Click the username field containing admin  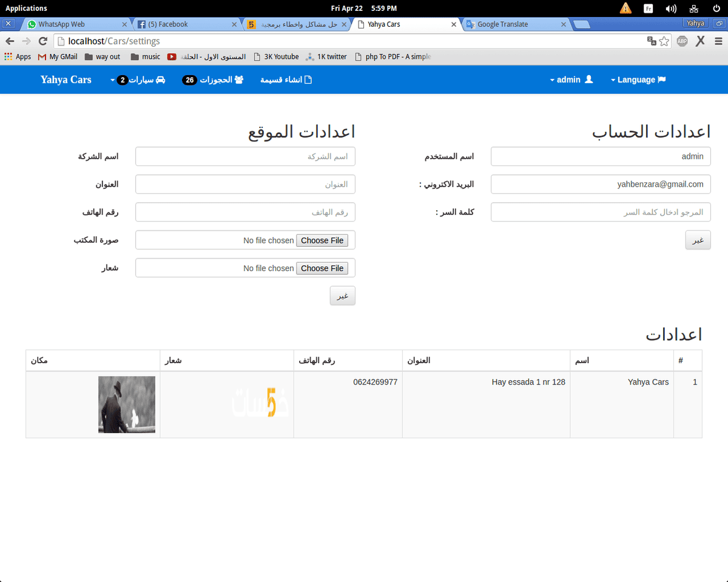point(601,156)
